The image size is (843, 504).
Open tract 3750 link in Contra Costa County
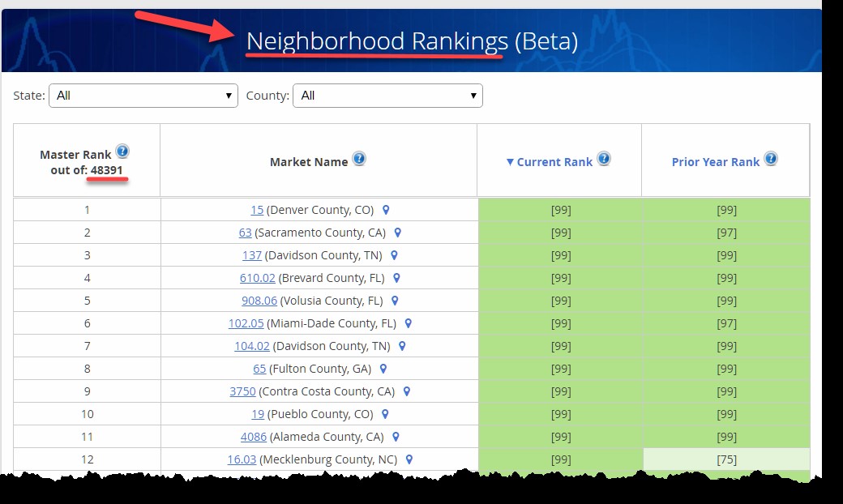[x=242, y=391]
